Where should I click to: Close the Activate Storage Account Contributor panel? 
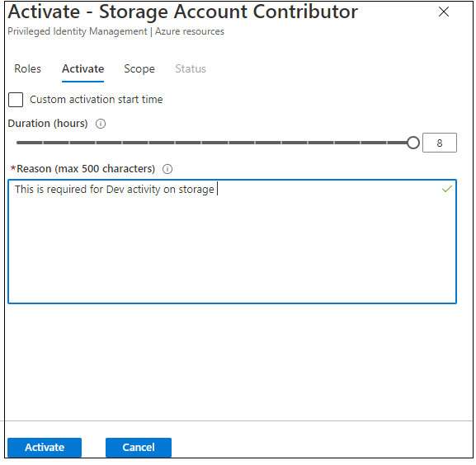(444, 12)
